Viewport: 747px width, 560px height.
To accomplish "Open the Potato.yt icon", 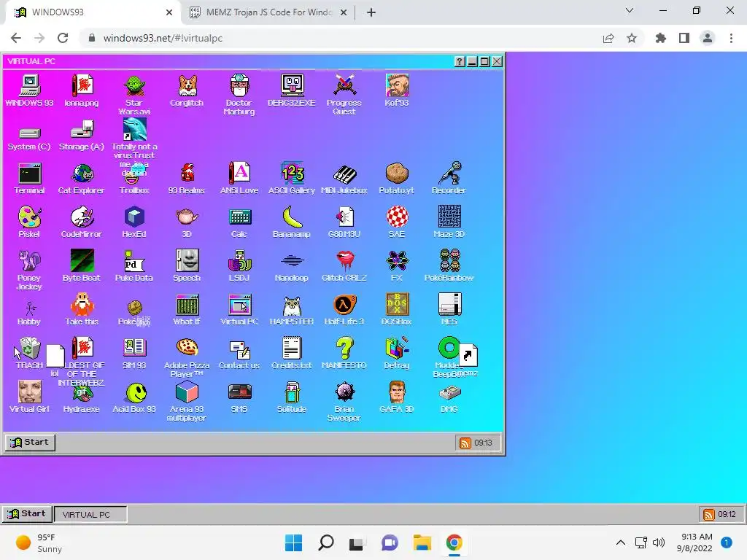I will point(396,174).
